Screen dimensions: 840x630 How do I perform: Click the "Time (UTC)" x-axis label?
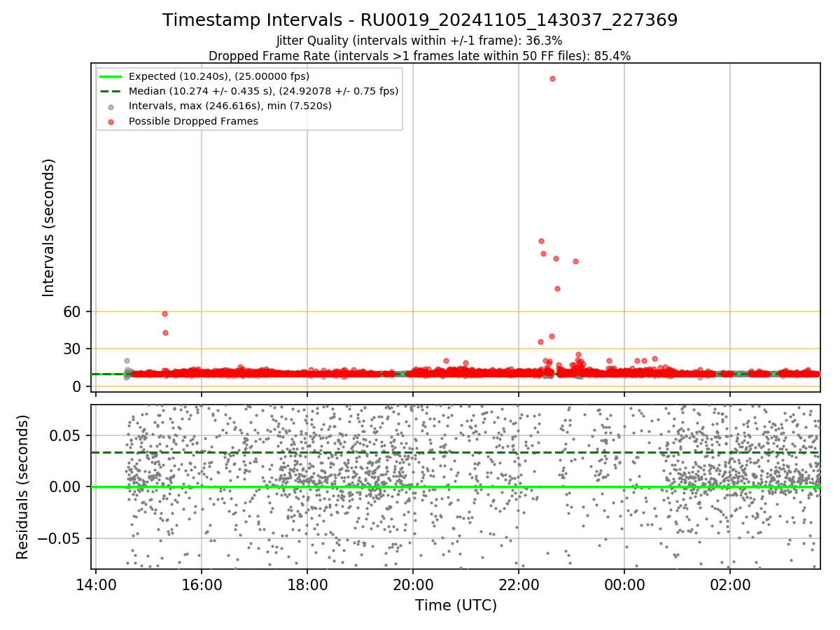pyautogui.click(x=456, y=605)
